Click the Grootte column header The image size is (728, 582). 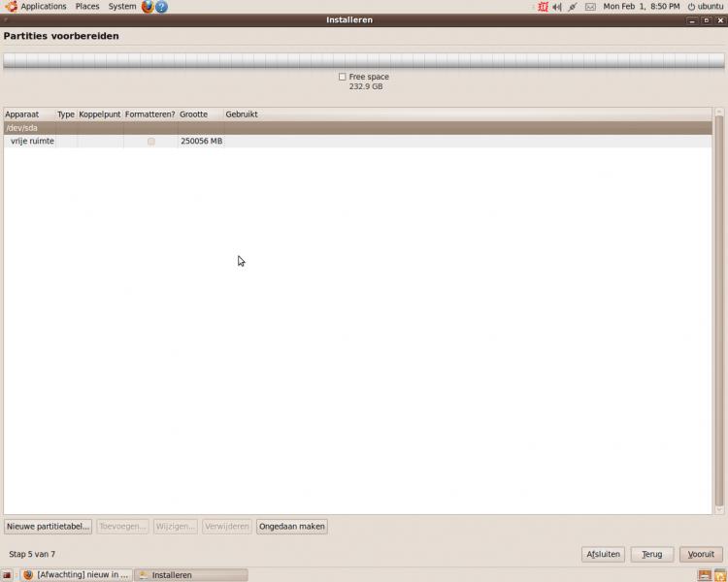tap(201, 114)
